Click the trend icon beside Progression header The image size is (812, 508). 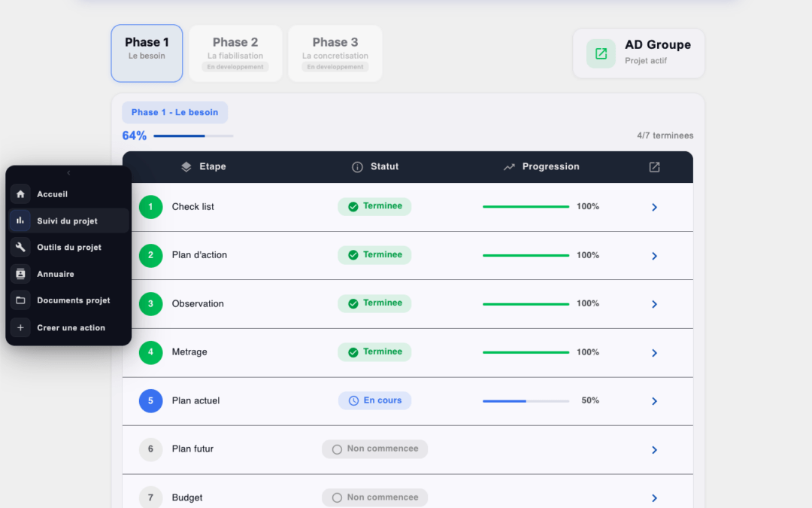[509, 167]
